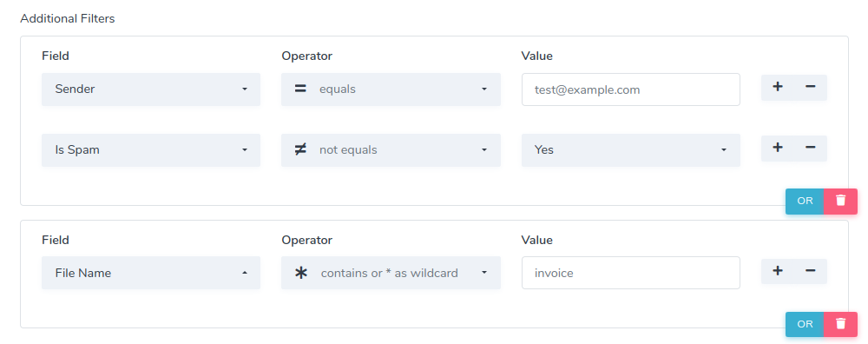Add a filter row after the Is Spam row

pyautogui.click(x=777, y=148)
